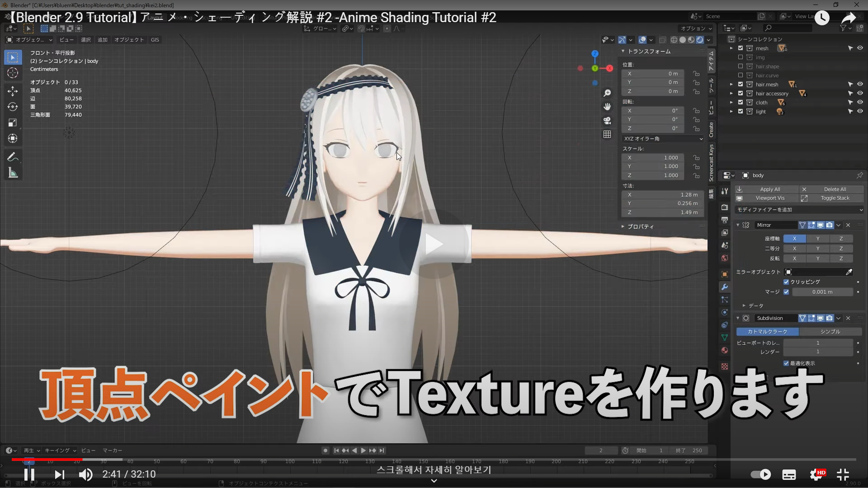Disable the クリッピング checkbox in Mirror modifier
868x488 pixels.
[x=786, y=282]
